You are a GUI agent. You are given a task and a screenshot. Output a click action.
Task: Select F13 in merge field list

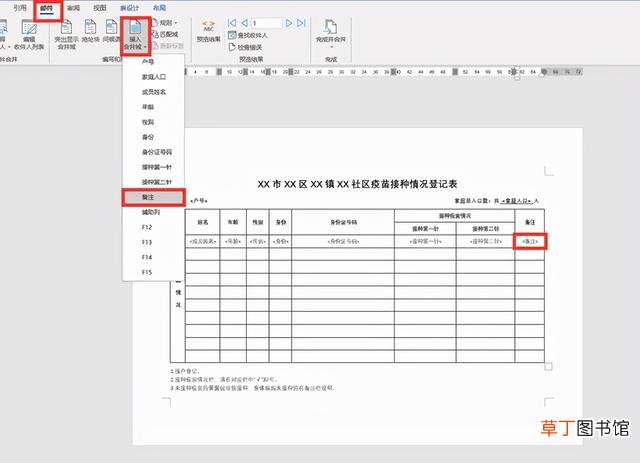pos(153,243)
